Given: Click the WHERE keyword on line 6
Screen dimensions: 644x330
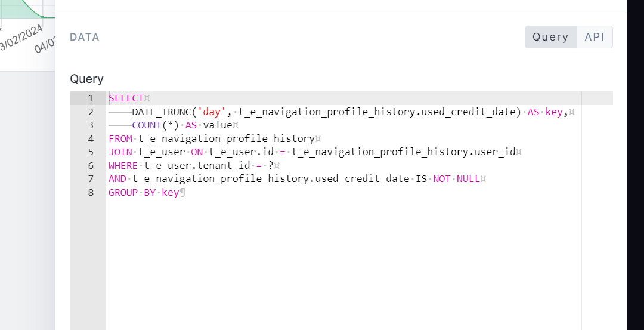Looking at the screenshot, I should (x=123, y=165).
